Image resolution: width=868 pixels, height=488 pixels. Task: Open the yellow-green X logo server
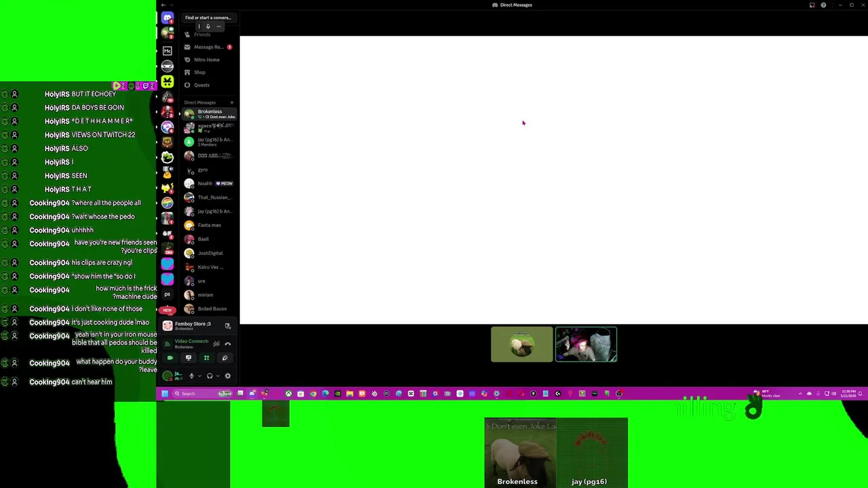pos(167,82)
